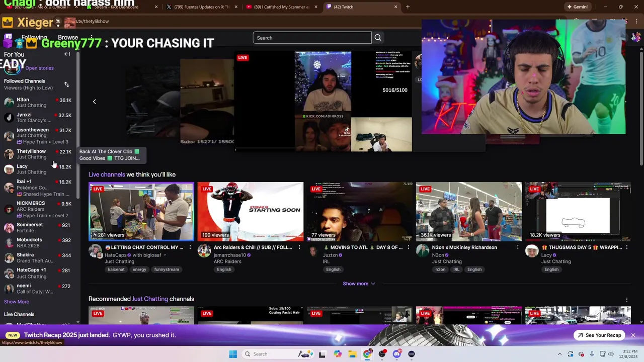Open Sommerset in followed channels list
The image size is (644, 362).
click(38, 228)
